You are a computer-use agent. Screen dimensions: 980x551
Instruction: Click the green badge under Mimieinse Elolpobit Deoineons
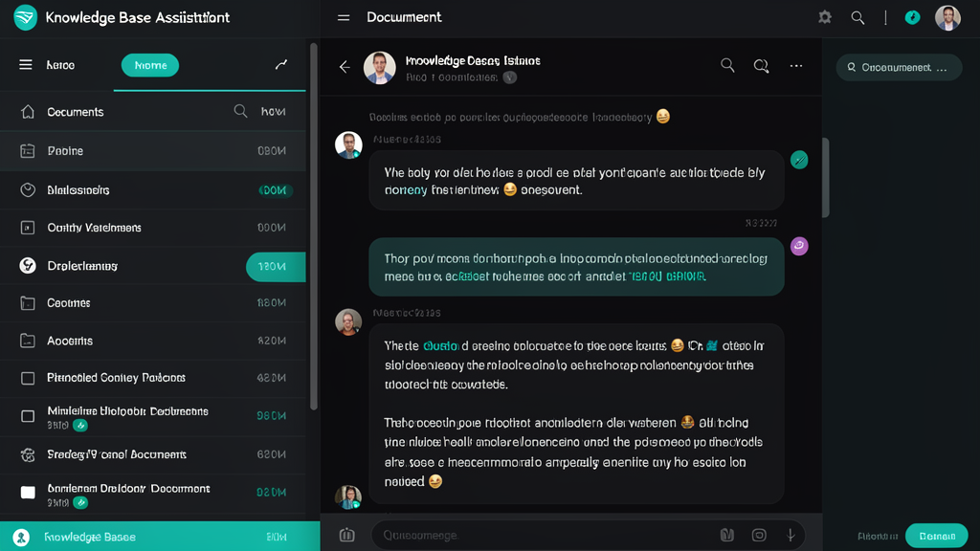(80, 426)
